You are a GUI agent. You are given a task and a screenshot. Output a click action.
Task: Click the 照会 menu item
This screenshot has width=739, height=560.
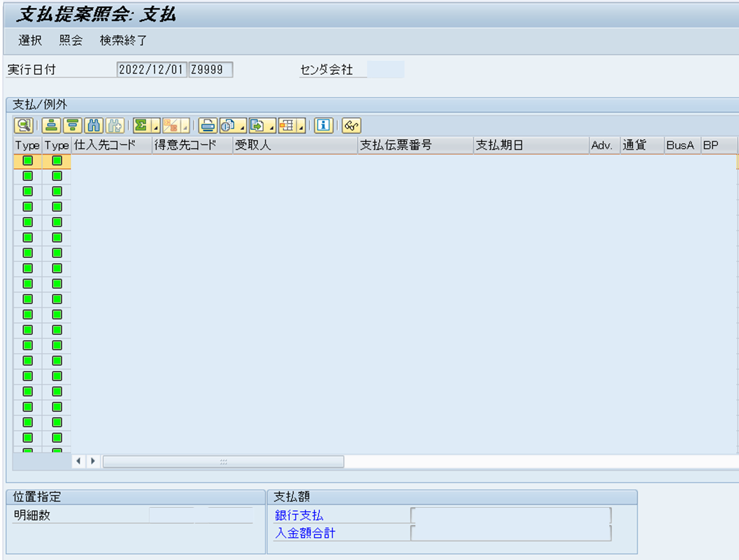click(71, 40)
